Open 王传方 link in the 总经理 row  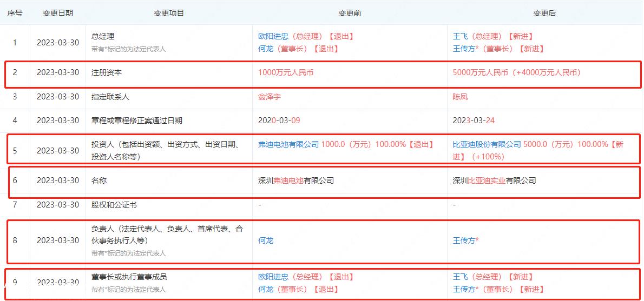[464, 49]
